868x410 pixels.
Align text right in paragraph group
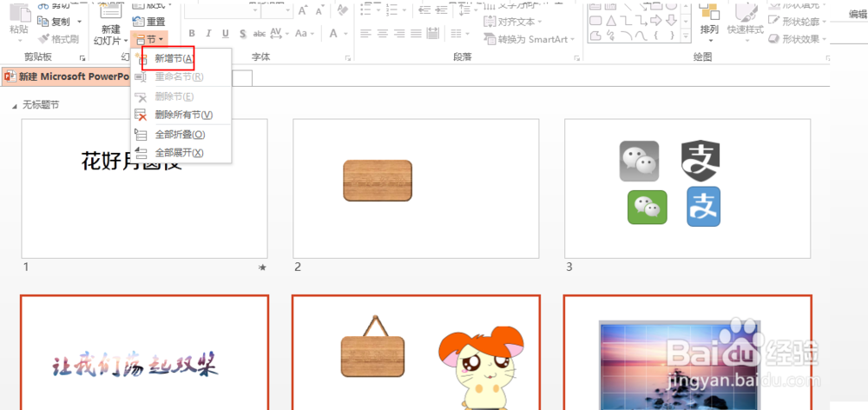(x=399, y=33)
